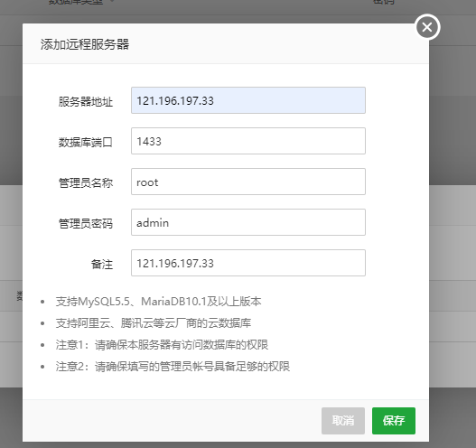This screenshot has height=448, width=476.
Task: Click the 管理员密码 field containing admin
Action: [248, 222]
